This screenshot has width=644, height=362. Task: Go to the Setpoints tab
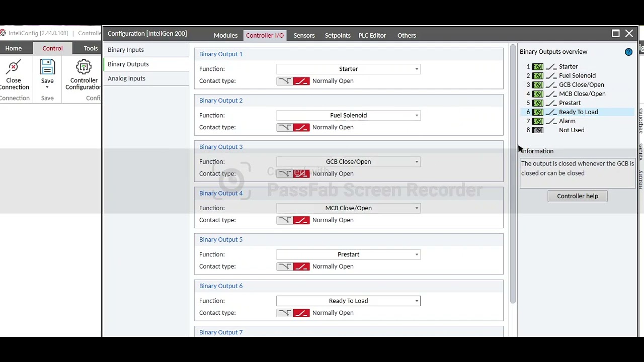[338, 35]
